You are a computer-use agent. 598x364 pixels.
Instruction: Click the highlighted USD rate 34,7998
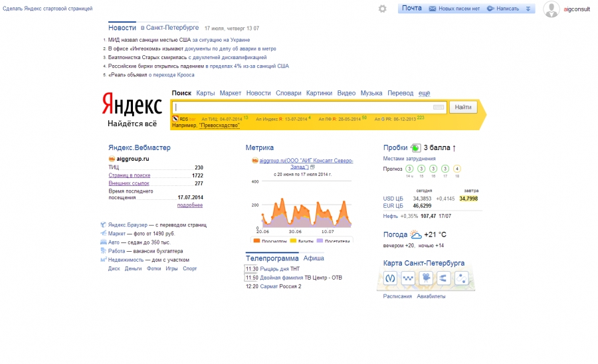point(468,199)
